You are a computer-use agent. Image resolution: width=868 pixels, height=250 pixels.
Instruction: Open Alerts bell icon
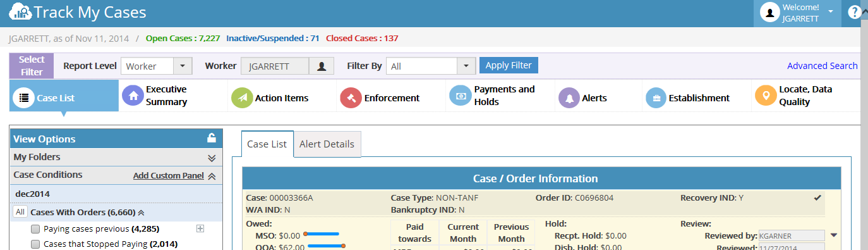click(x=569, y=98)
